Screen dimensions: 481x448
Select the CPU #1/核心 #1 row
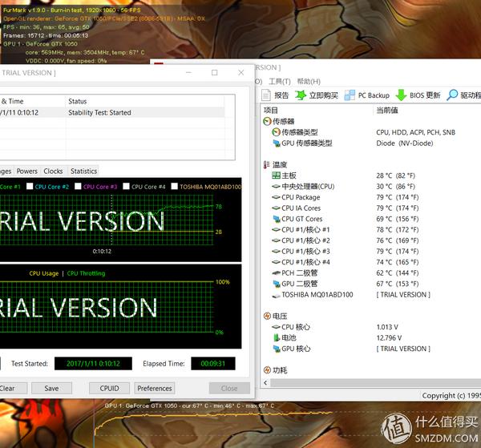(371, 230)
